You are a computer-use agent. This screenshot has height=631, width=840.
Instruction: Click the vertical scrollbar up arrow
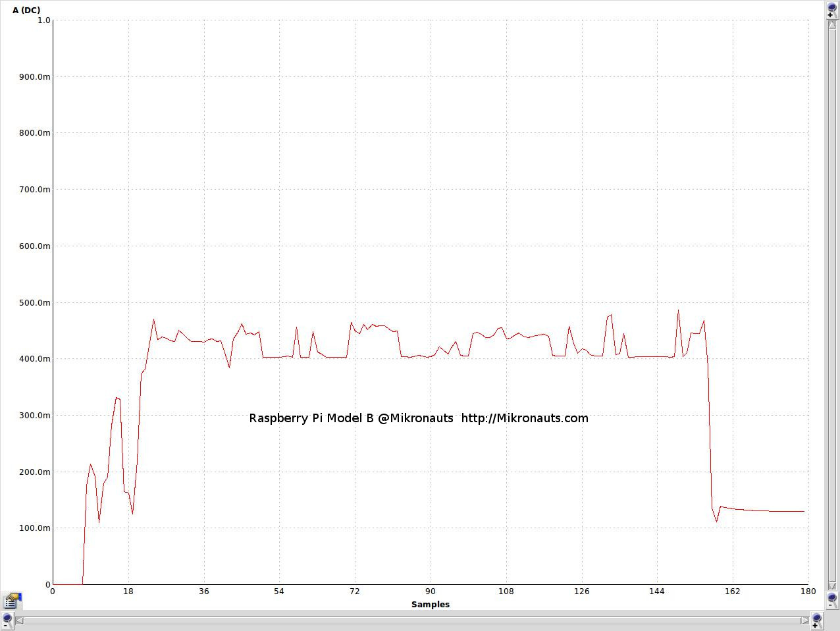pos(832,24)
